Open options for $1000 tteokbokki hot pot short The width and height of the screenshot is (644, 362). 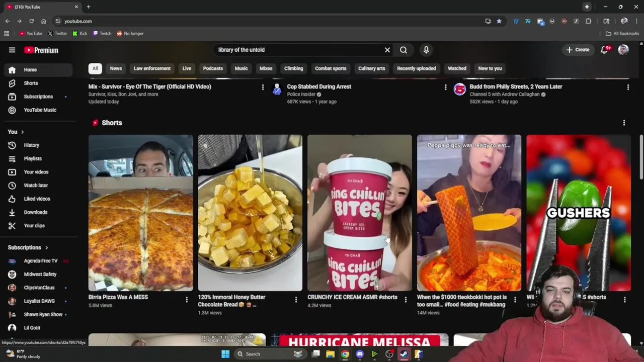pos(515,300)
